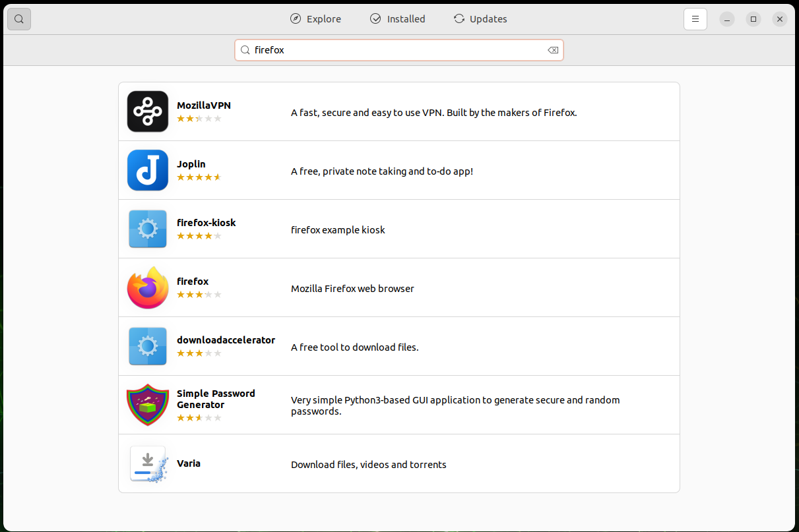Select the downloadaccelerator result name
This screenshot has width=799, height=532.
click(x=226, y=340)
